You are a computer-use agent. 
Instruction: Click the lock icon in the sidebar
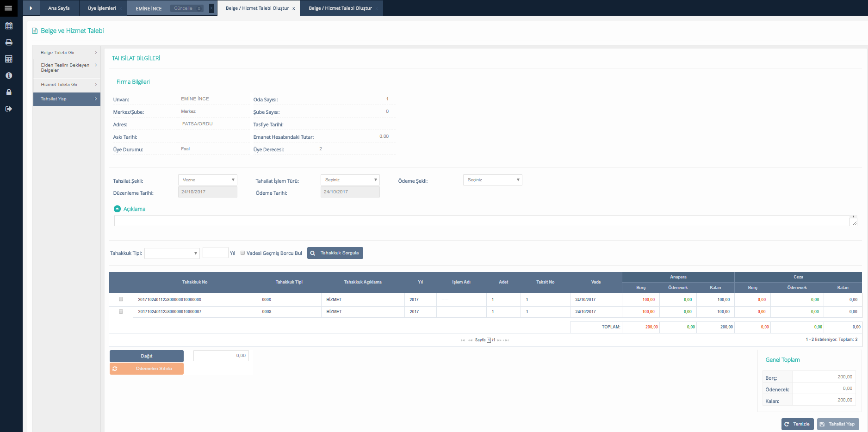point(9,92)
